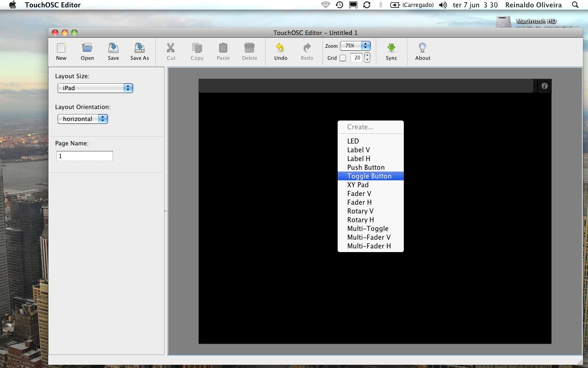588x368 pixels.
Task: Choose Multi-Fader V from the Create menu
Action: (371, 237)
